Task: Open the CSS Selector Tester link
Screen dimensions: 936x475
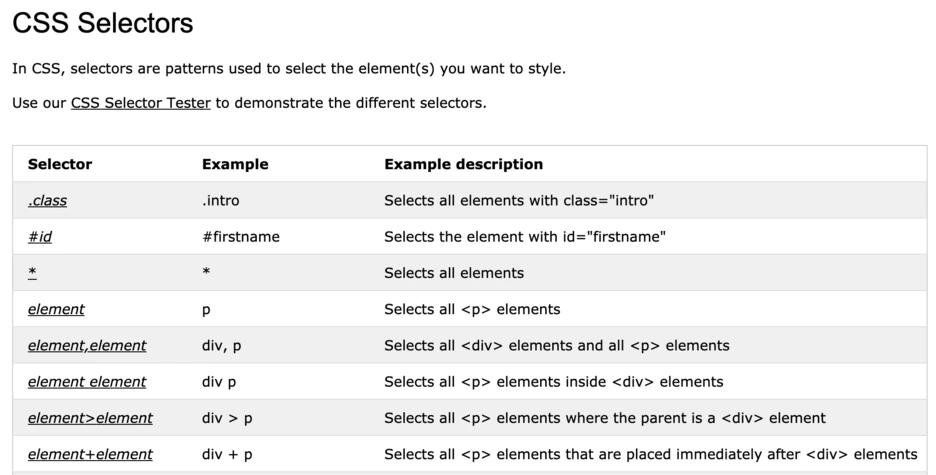Action: [x=141, y=103]
